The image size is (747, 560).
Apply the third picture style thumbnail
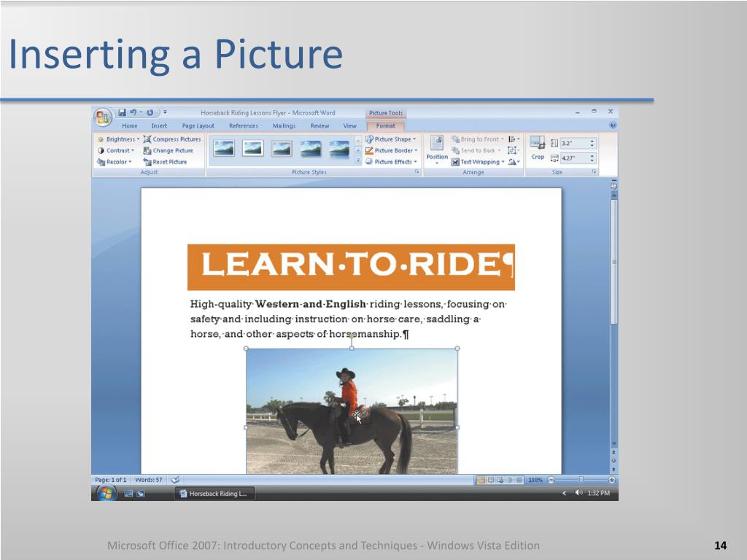[282, 148]
